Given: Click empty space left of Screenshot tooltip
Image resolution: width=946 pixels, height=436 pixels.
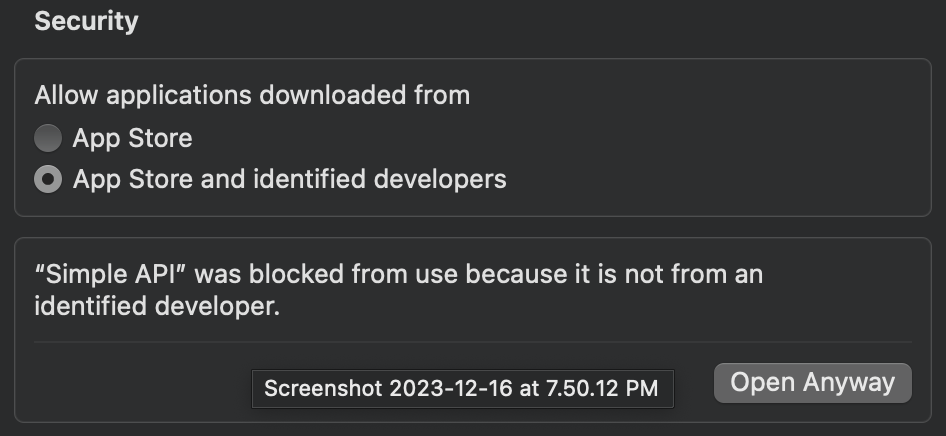Looking at the screenshot, I should [142, 386].
